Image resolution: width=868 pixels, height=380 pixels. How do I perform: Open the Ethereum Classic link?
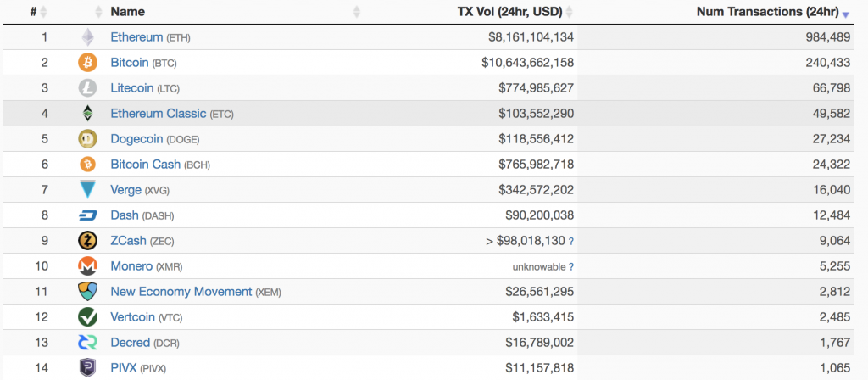pyautogui.click(x=159, y=114)
